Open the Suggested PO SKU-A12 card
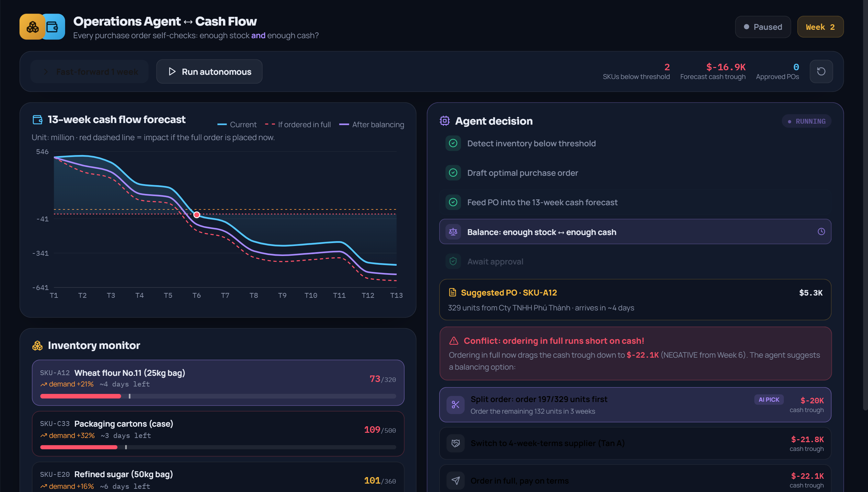 (x=635, y=299)
